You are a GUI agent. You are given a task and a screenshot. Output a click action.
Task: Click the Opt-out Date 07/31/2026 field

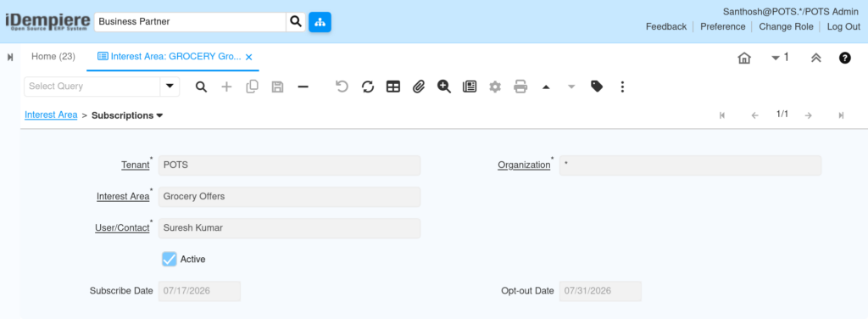pyautogui.click(x=600, y=291)
